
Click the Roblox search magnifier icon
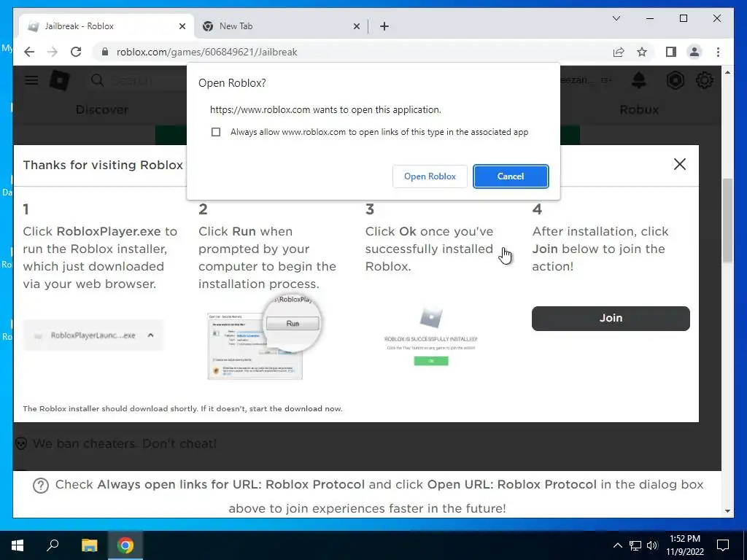click(x=97, y=80)
